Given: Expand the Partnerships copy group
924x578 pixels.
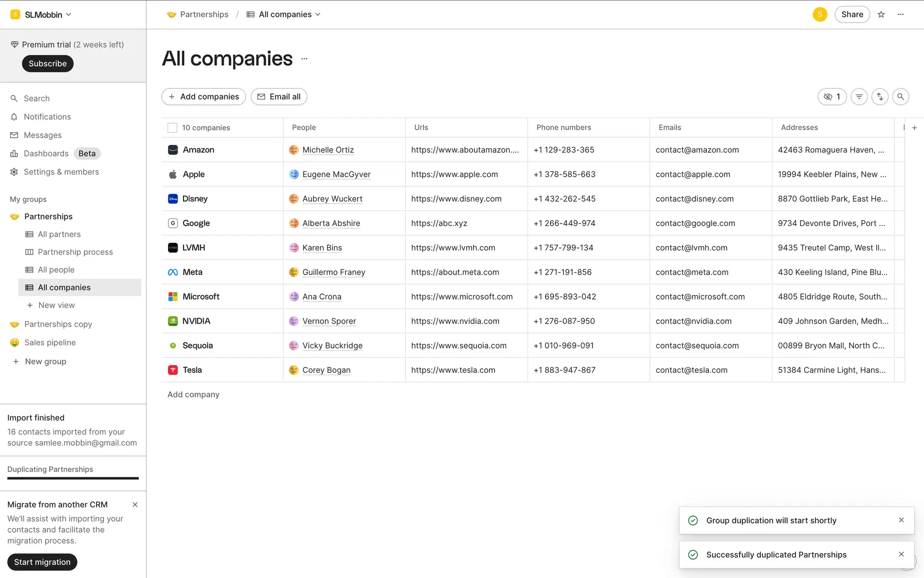Looking at the screenshot, I should point(58,324).
